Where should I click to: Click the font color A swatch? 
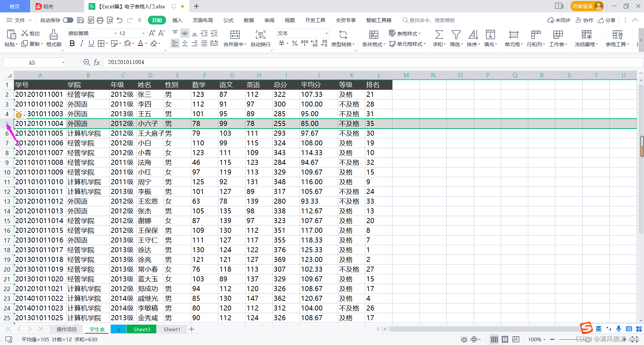click(140, 44)
